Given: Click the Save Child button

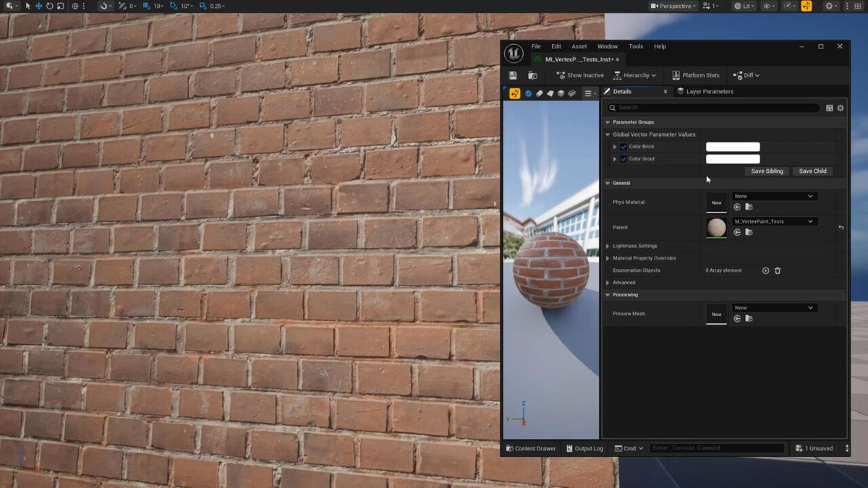Looking at the screenshot, I should 812,171.
